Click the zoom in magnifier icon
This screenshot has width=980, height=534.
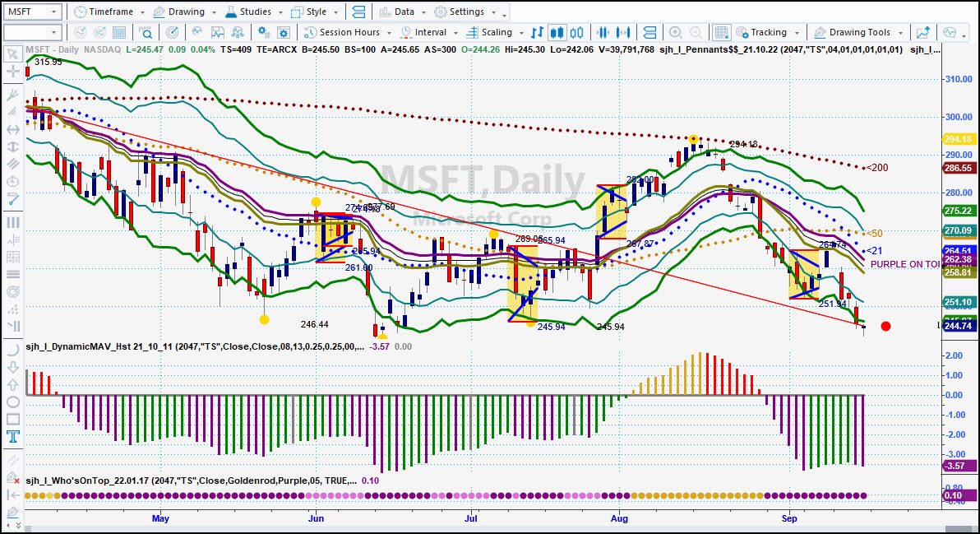pos(676,33)
